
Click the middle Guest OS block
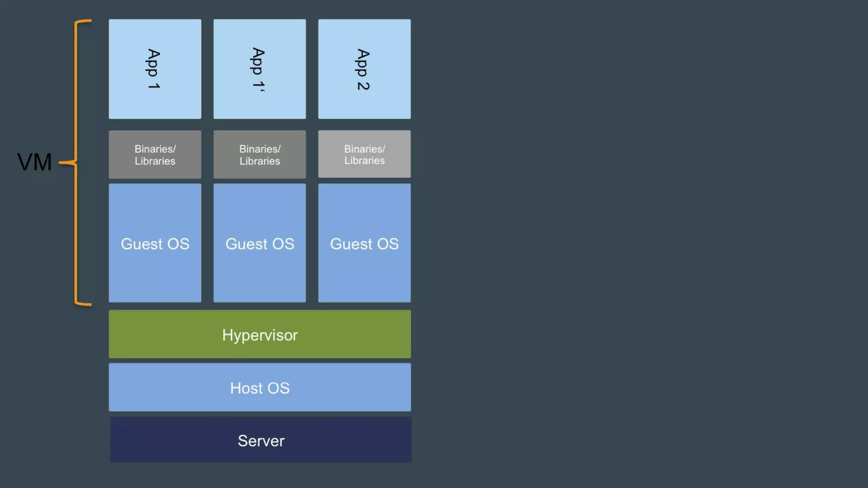[x=259, y=243]
